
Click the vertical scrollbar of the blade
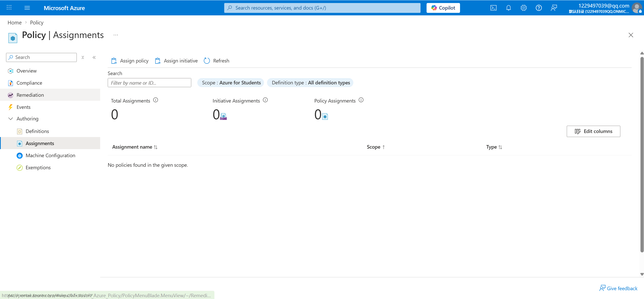point(642,154)
